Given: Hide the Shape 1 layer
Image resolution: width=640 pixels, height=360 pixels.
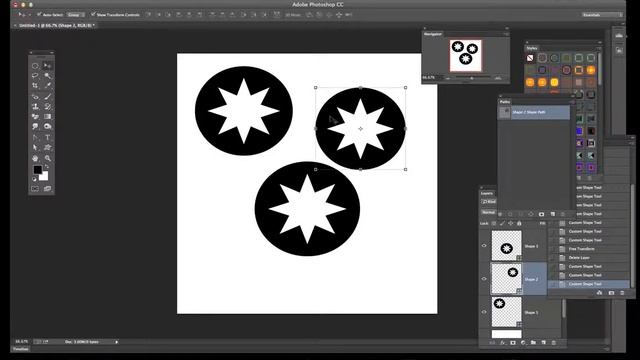Looking at the screenshot, I should pos(484,312).
